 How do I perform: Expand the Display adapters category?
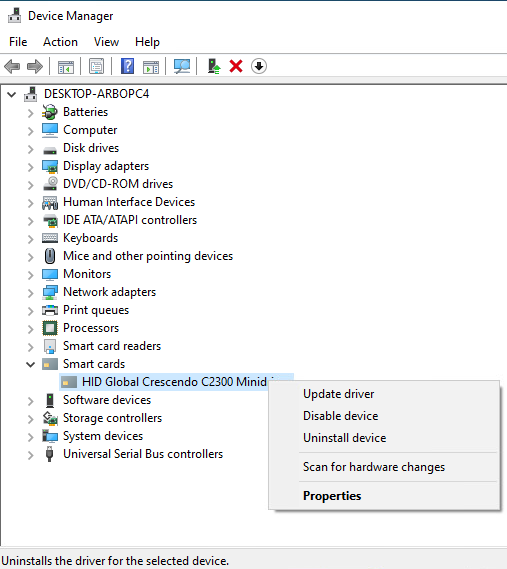[31, 167]
